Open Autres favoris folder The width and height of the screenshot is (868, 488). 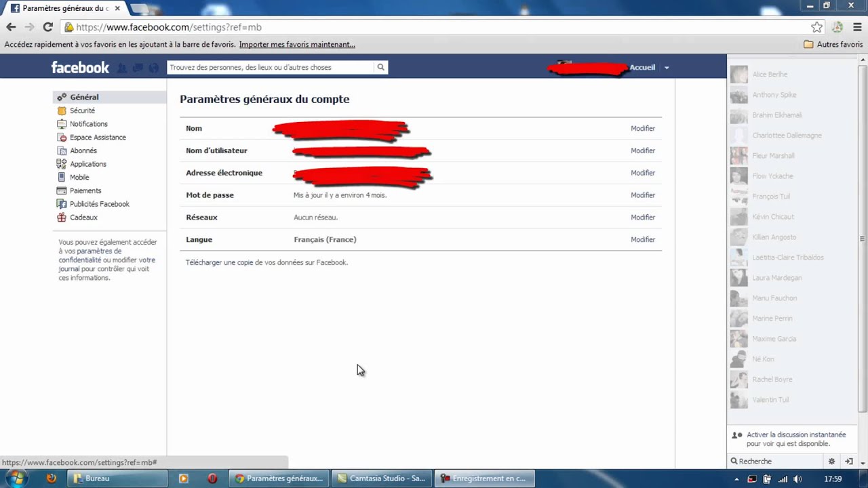[833, 44]
